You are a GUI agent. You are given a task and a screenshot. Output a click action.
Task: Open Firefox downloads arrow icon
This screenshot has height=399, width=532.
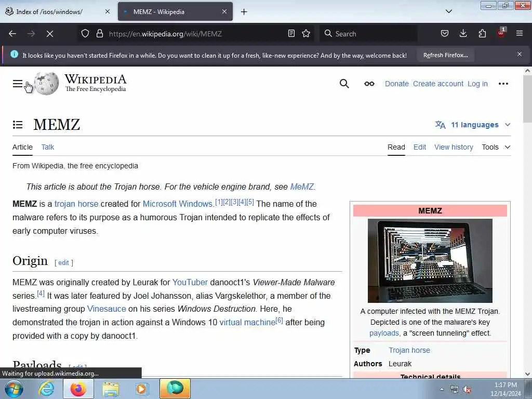click(x=463, y=33)
